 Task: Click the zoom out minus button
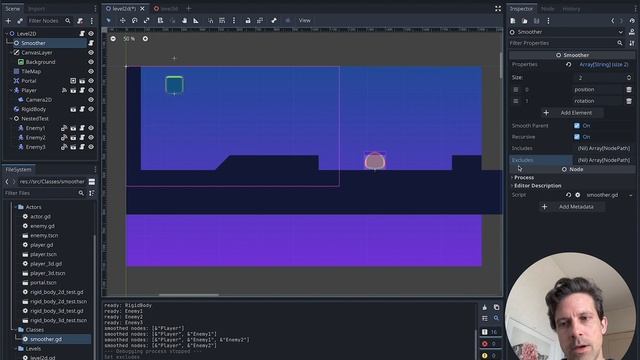coord(113,39)
